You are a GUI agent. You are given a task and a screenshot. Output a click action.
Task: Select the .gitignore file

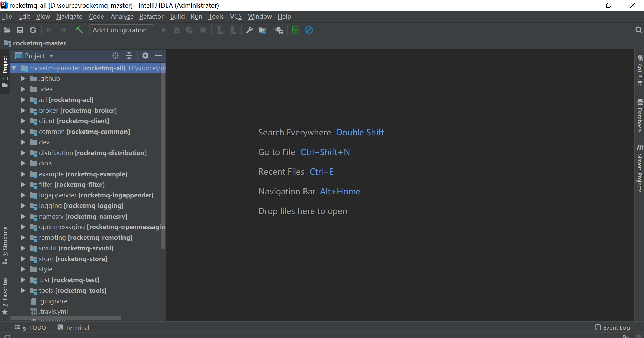(x=53, y=301)
